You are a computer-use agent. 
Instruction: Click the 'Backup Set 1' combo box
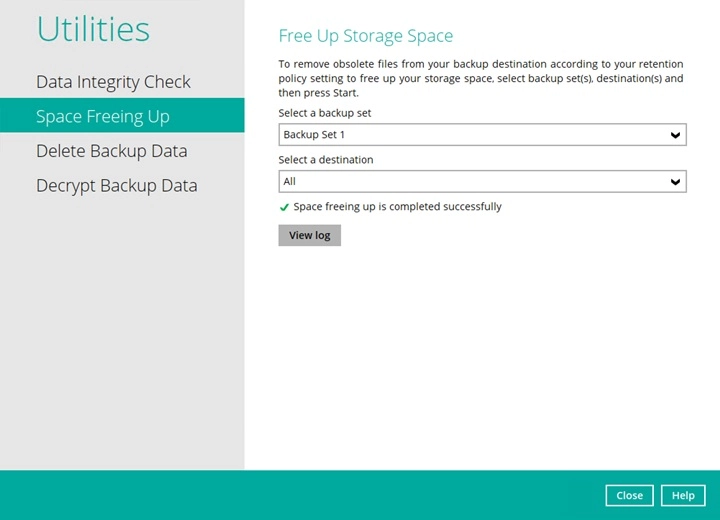(470, 135)
